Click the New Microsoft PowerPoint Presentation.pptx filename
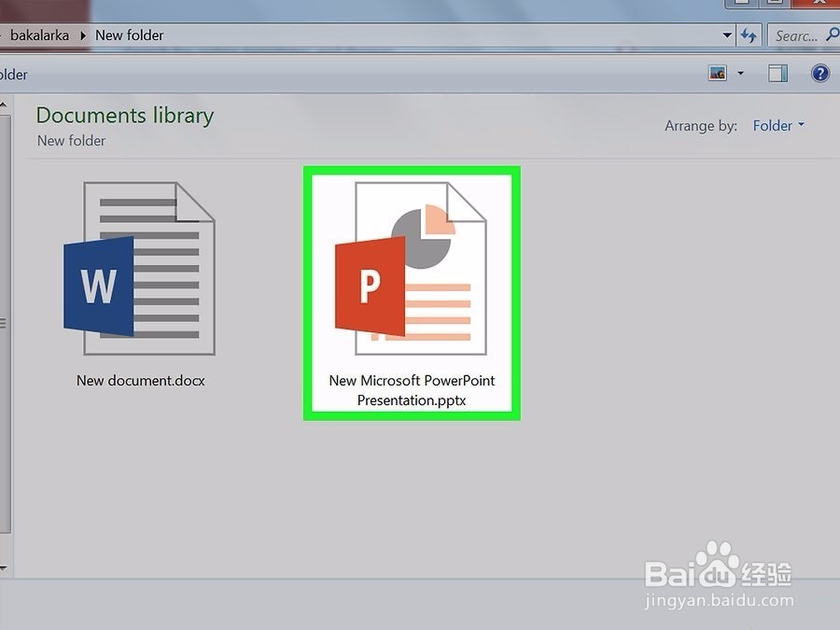840x630 pixels. [412, 390]
